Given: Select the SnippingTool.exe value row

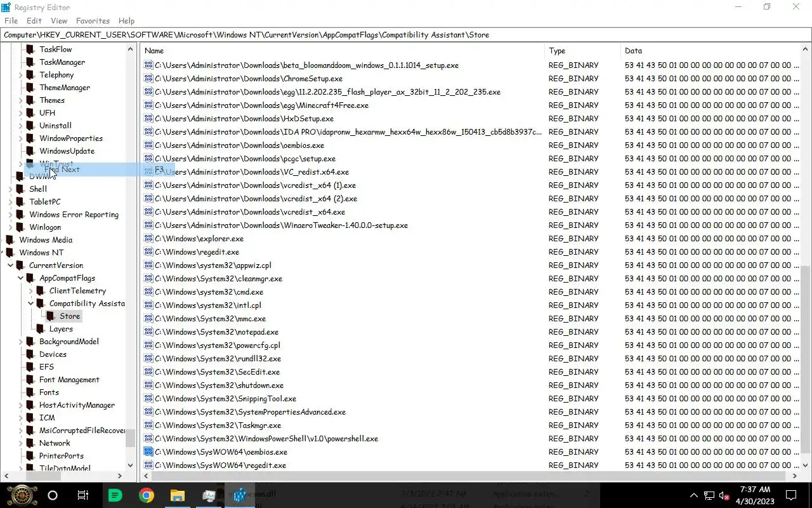Looking at the screenshot, I should pyautogui.click(x=471, y=399).
